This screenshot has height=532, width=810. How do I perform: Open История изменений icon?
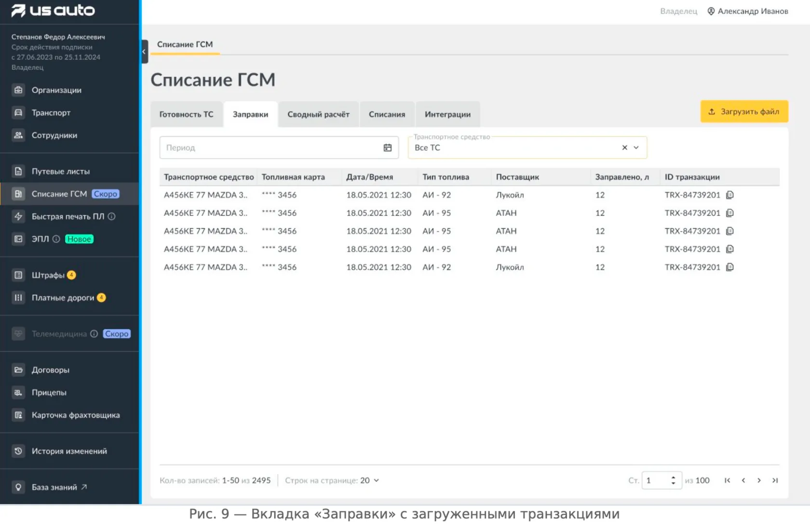click(18, 451)
